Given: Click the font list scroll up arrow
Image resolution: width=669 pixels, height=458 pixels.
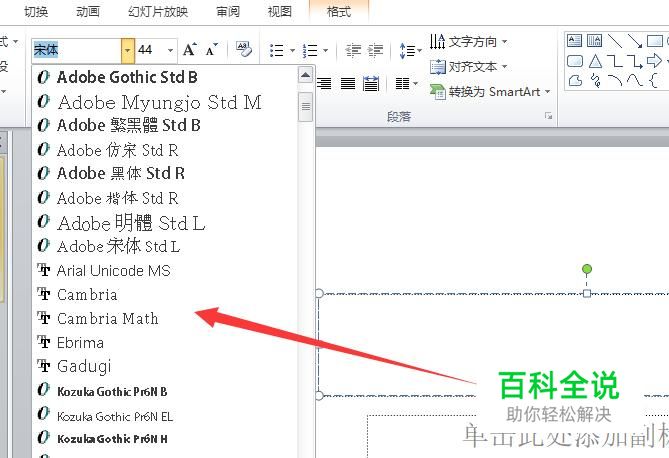Looking at the screenshot, I should click(x=305, y=76).
